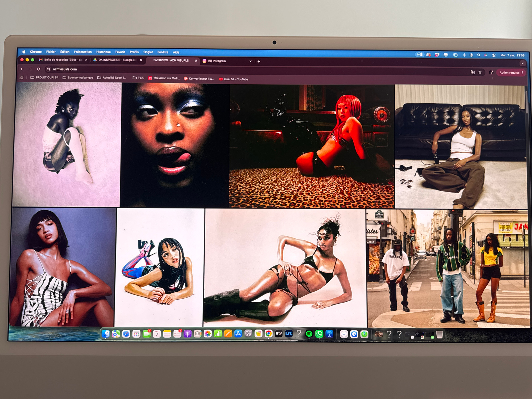Open the PROJET QUAI 54 bookmark folder
The width and height of the screenshot is (532, 399).
[x=44, y=77]
